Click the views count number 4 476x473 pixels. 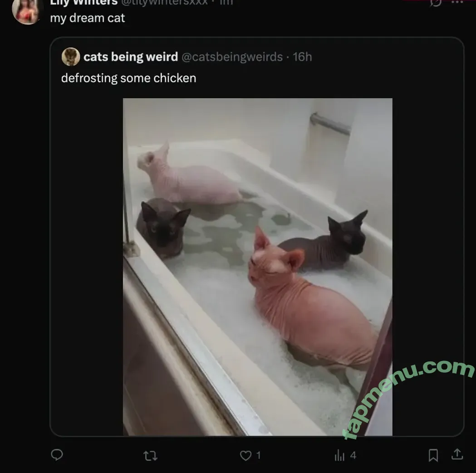[353, 455]
